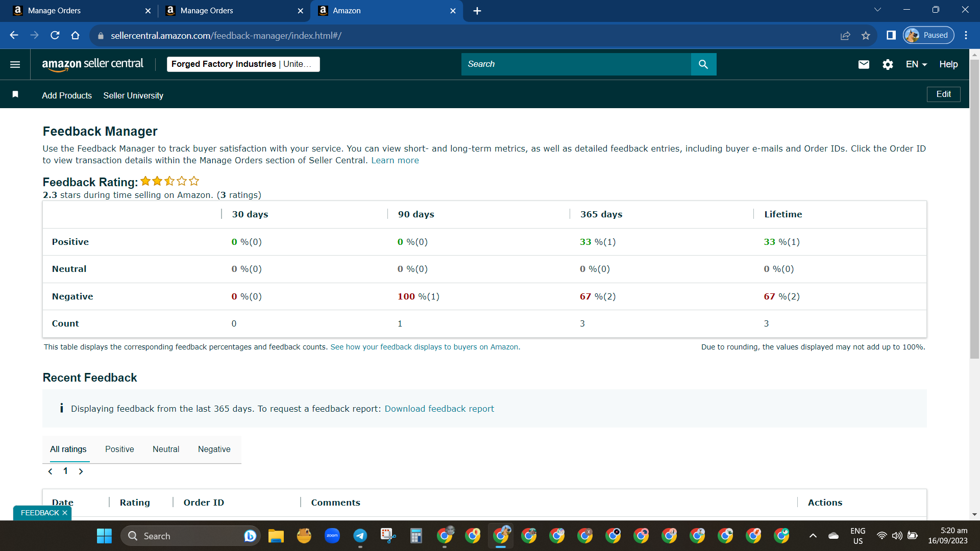Open the Seller University link
This screenshot has height=551, width=980.
(x=133, y=95)
